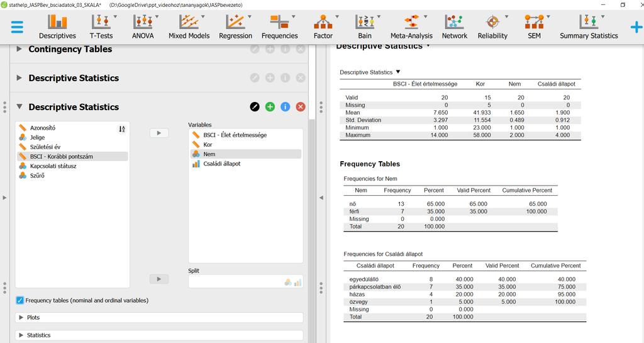
Task: Click the blue plus to add modules
Action: [636, 28]
